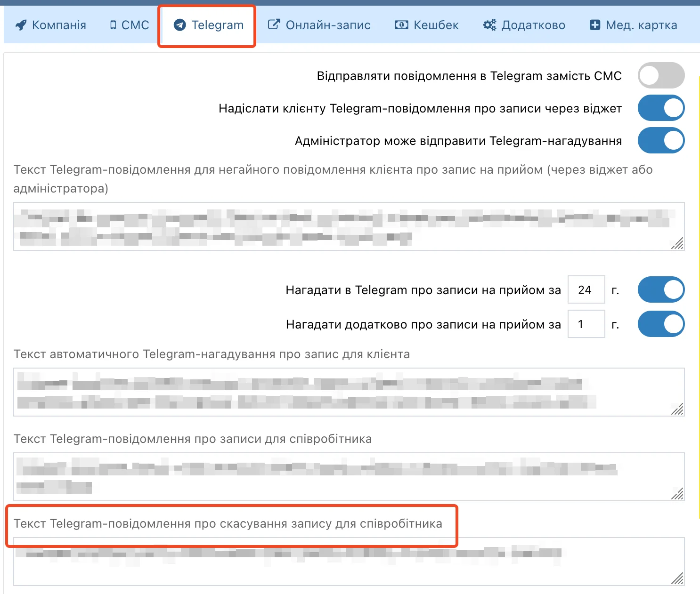Click the label 'Відправляти повідомлення в Telegram замість СМС'
Viewport: 700px width, 594px height.
click(469, 76)
